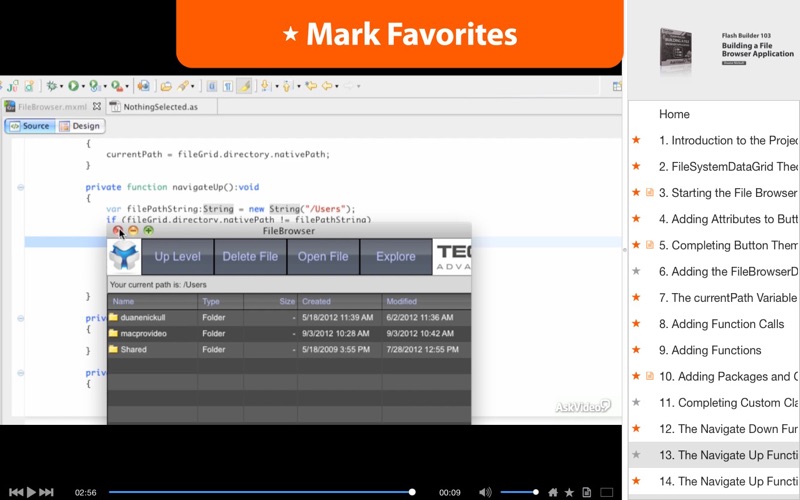Toggle fullscreen rectangle icon in player bar
Viewport: 800px width, 500px height.
[607, 492]
